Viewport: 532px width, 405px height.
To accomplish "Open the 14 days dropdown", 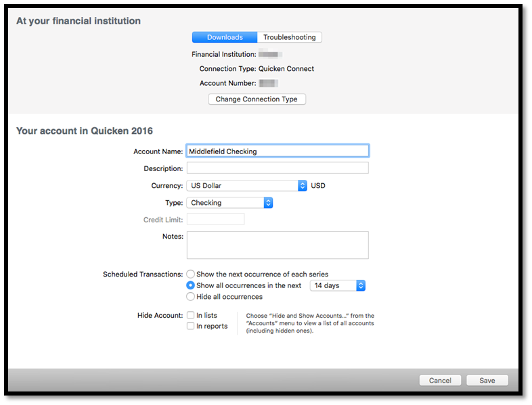I will pos(338,285).
